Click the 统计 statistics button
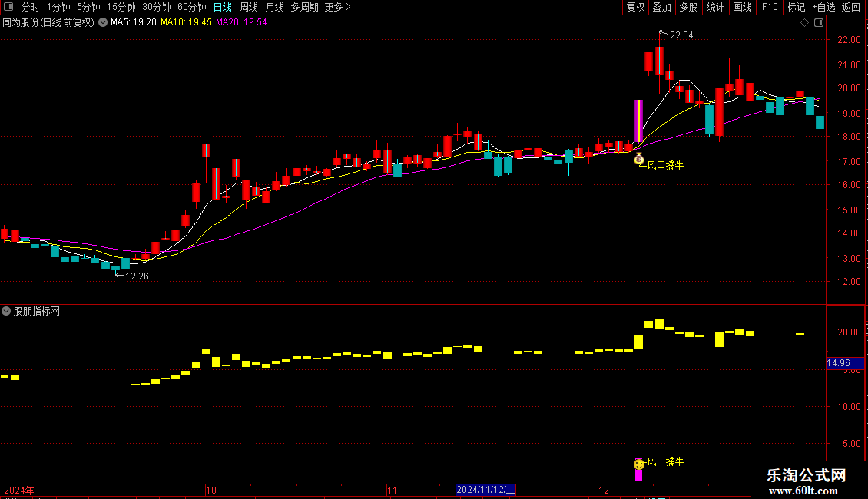The height and width of the screenshot is (499, 868). 715,7
